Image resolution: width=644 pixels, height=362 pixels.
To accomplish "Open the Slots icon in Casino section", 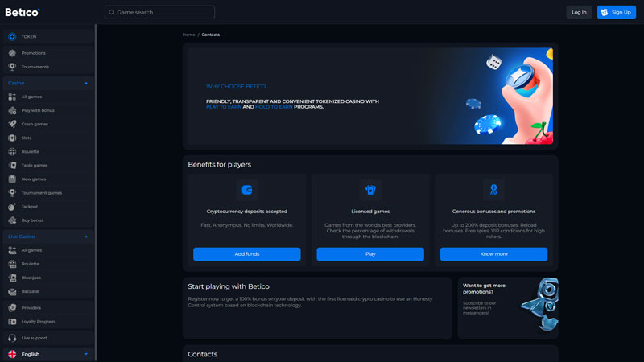I will 12,138.
